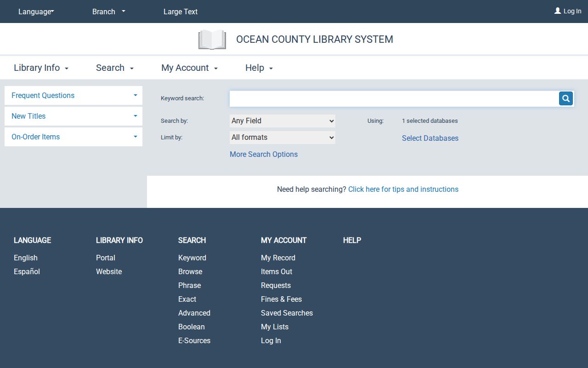Click the Ocean County Library System title
Image resolution: width=588 pixels, height=368 pixels.
[x=315, y=39]
